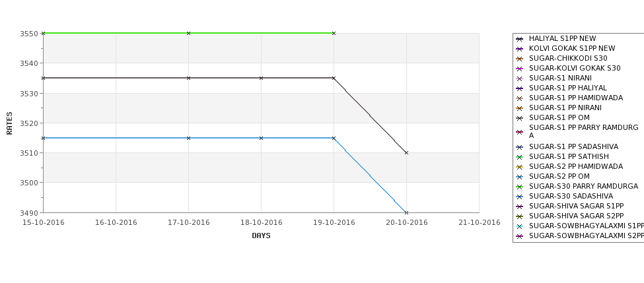Image resolution: width=644 pixels, height=283 pixels.
Task: Click SUGAR-S1 NIRANI legend marker icon
Action: point(520,79)
